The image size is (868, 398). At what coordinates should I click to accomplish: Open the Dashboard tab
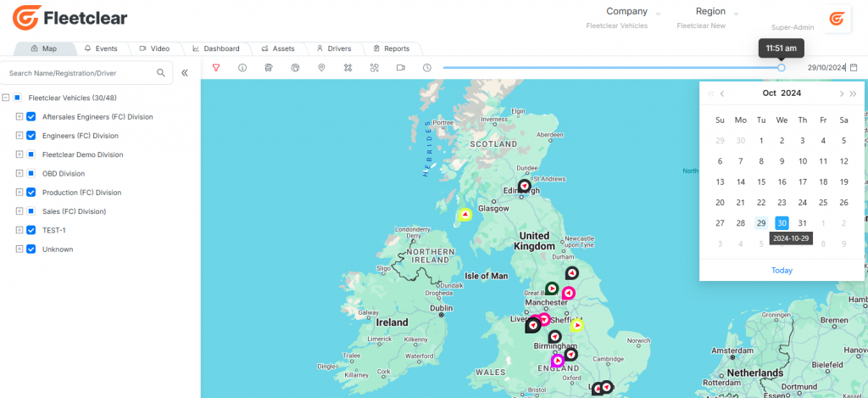(x=216, y=48)
